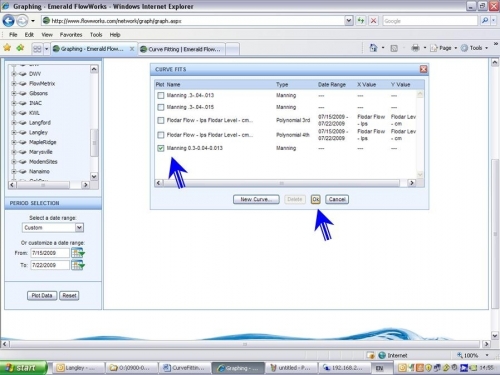Click the From date input field

pyautogui.click(x=50, y=253)
